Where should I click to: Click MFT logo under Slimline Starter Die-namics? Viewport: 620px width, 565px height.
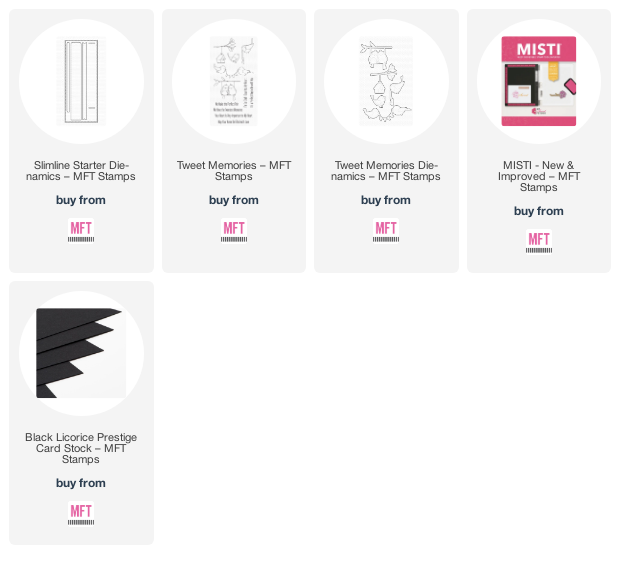coord(81,231)
